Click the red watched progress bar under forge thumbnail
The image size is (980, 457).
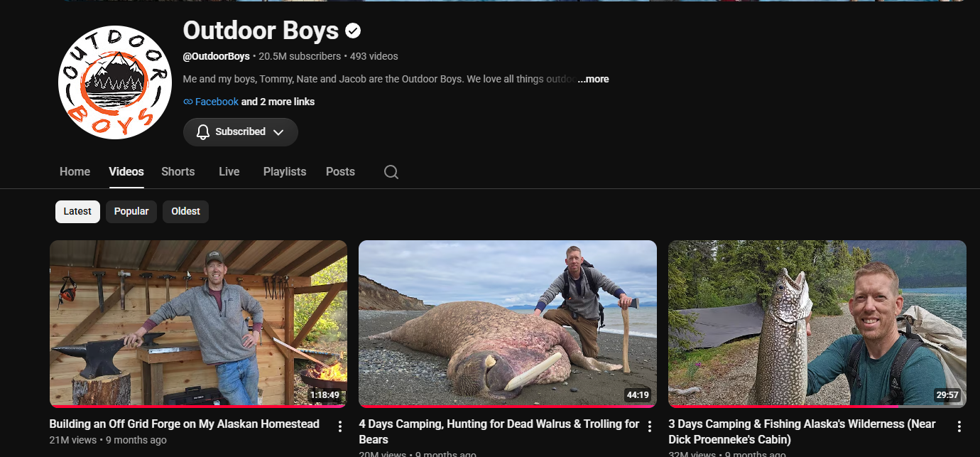(x=198, y=406)
